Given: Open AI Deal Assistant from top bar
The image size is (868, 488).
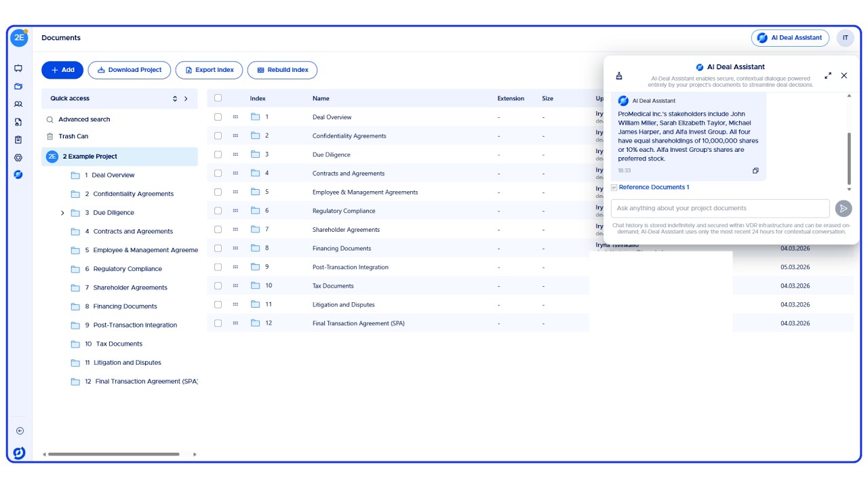Looking at the screenshot, I should tap(790, 38).
